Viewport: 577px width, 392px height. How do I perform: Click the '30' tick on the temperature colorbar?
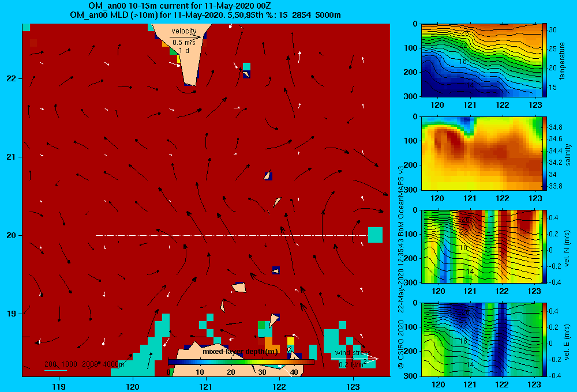coord(553,30)
